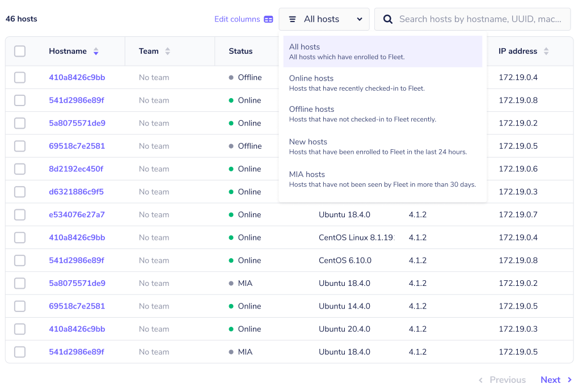Choose the MIA hosts filter option
This screenshot has height=392, width=587.
point(383,179)
